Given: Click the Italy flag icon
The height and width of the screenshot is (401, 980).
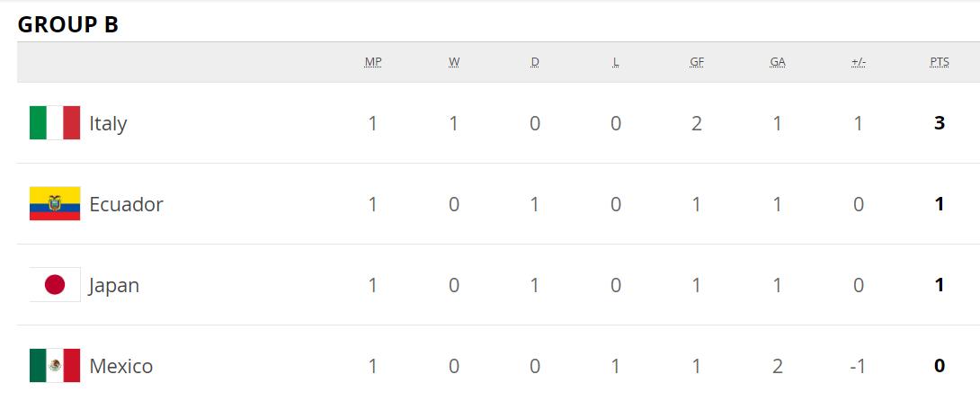Looking at the screenshot, I should (x=55, y=123).
